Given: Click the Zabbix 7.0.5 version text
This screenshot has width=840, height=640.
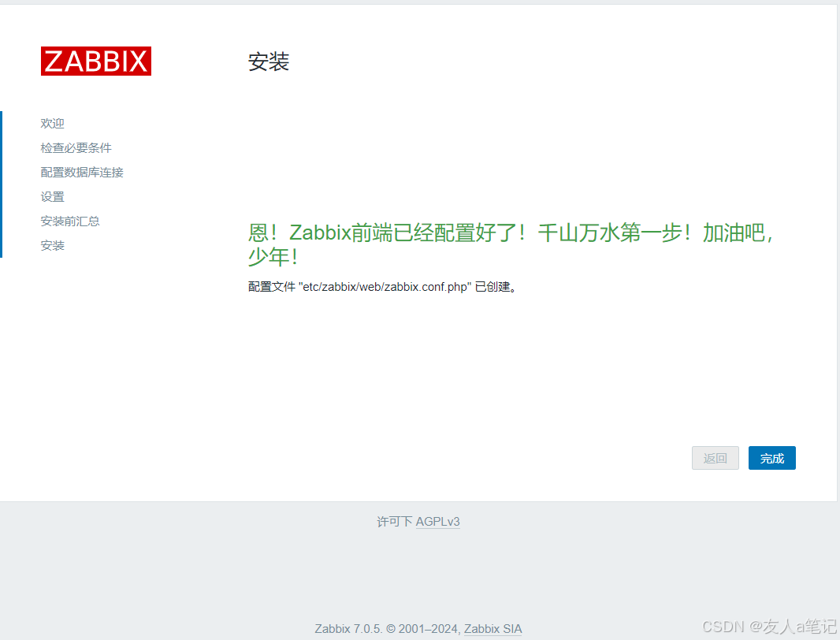Looking at the screenshot, I should point(348,629).
